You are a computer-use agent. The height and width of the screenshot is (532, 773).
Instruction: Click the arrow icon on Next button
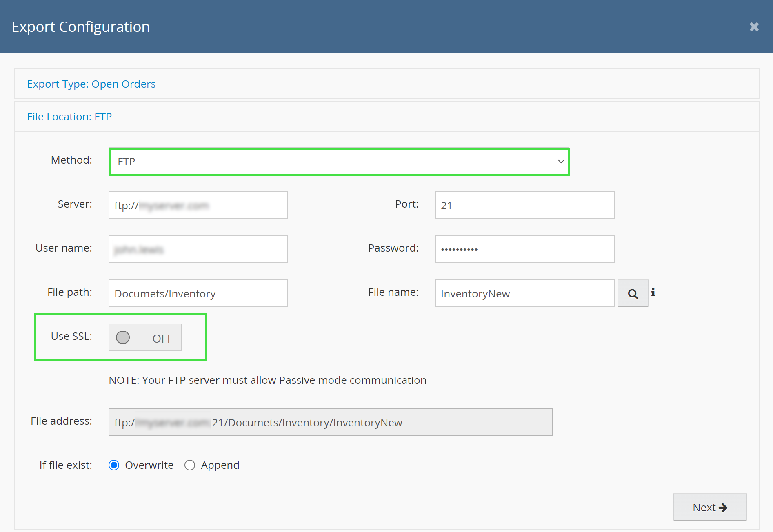coord(723,508)
